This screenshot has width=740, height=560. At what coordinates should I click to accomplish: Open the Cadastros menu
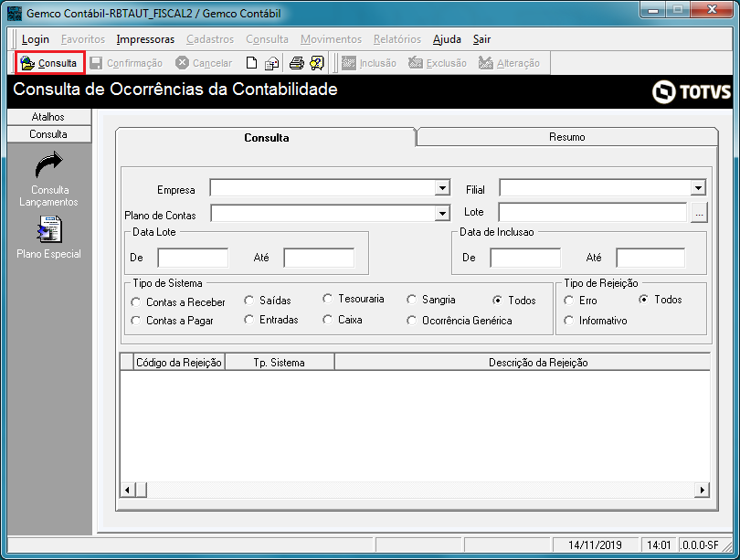[x=210, y=39]
